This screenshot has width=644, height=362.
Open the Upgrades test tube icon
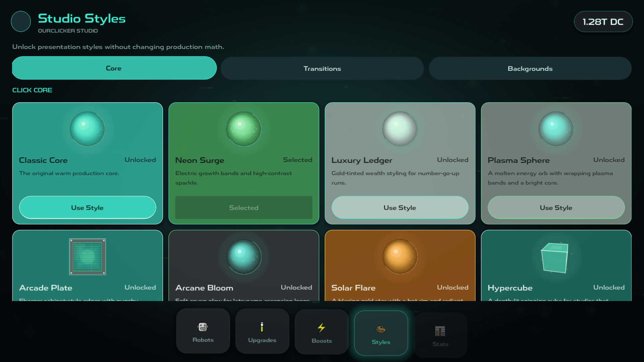tap(262, 327)
